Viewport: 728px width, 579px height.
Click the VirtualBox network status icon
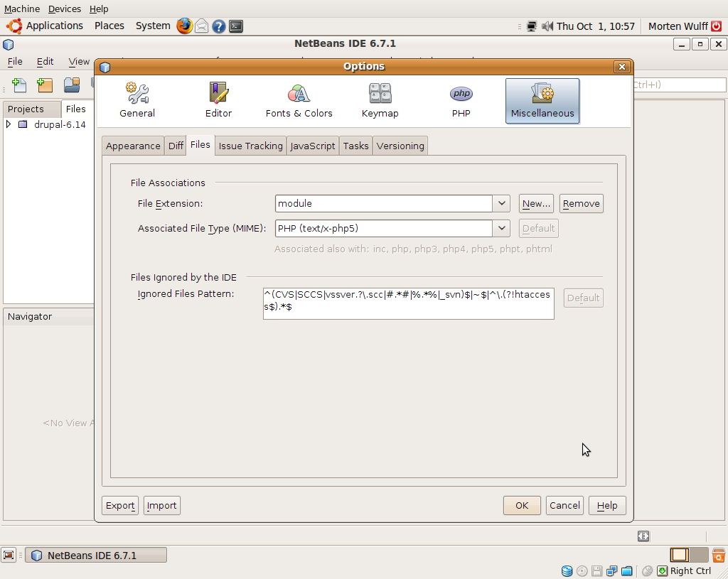click(611, 571)
